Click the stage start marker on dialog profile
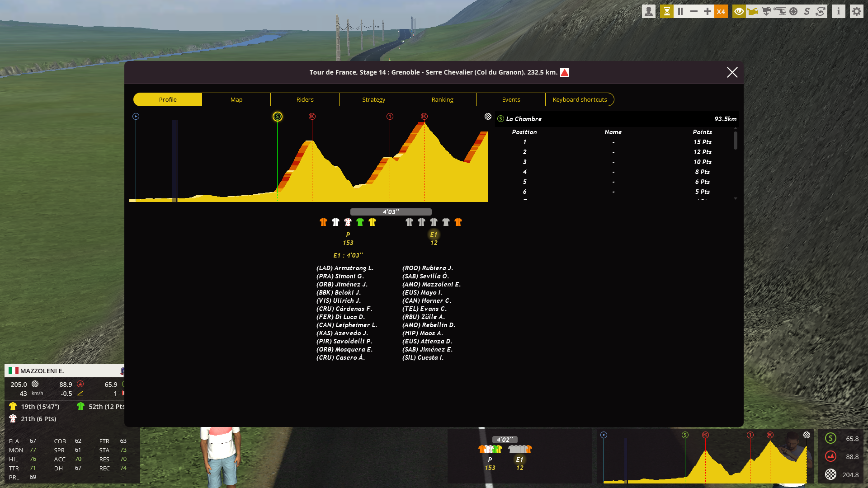The width and height of the screenshot is (868, 488). point(136,117)
